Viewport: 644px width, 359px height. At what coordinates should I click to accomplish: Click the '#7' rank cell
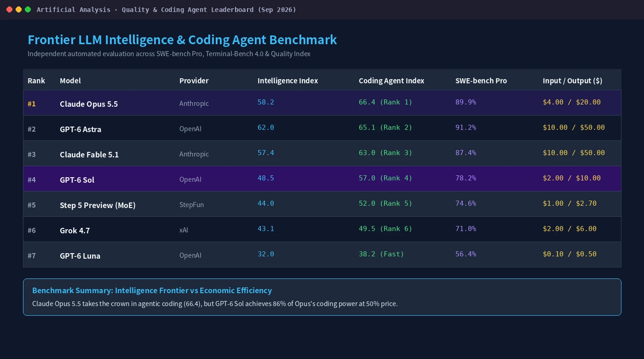point(32,255)
